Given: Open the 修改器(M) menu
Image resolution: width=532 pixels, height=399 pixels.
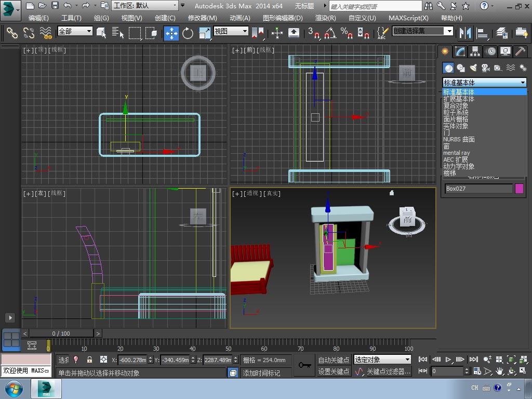Looking at the screenshot, I should (x=202, y=18).
